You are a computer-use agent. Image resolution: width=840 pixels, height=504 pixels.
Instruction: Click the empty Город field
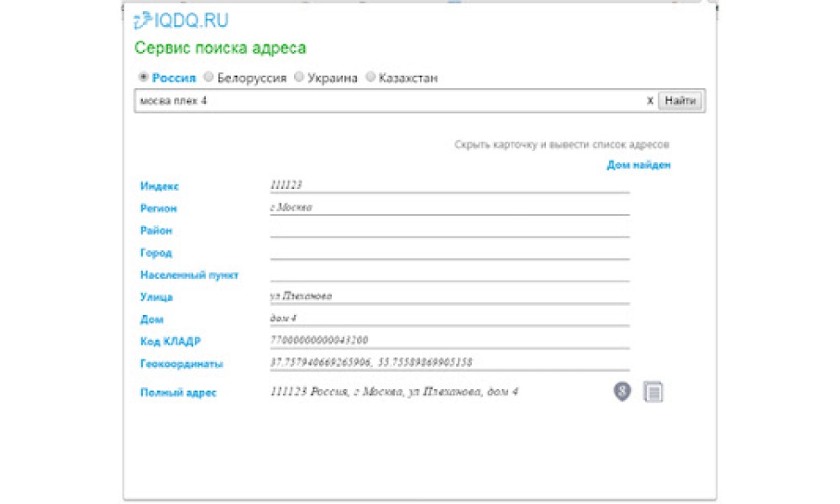click(x=449, y=252)
